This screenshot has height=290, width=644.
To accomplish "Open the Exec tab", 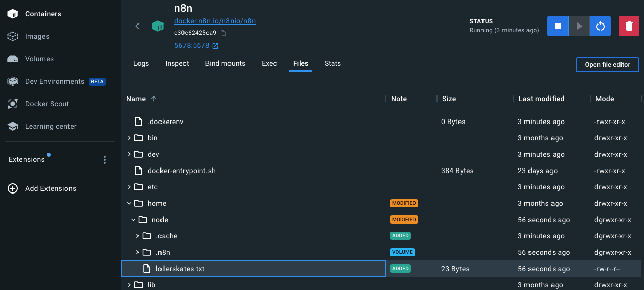I will 269,63.
